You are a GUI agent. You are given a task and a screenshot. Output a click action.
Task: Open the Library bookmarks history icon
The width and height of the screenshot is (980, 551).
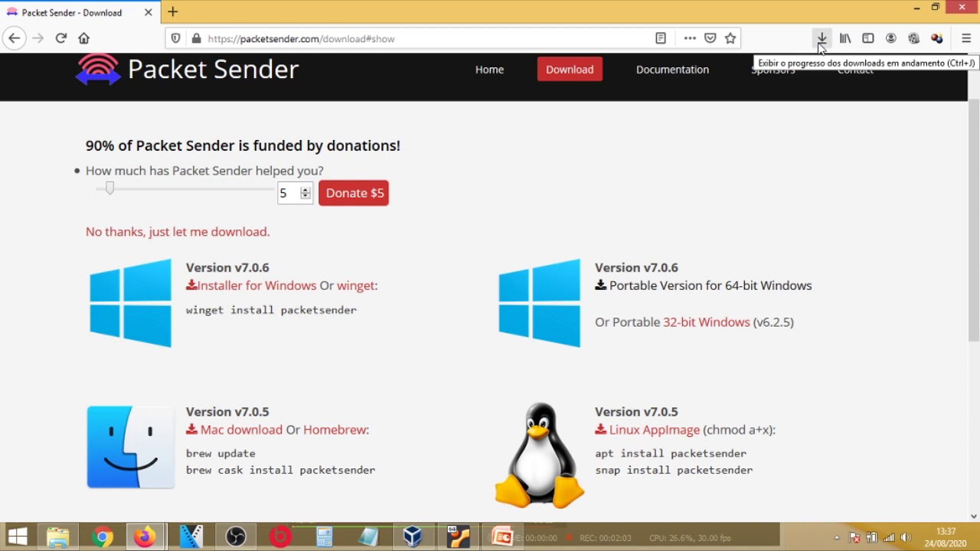(845, 38)
